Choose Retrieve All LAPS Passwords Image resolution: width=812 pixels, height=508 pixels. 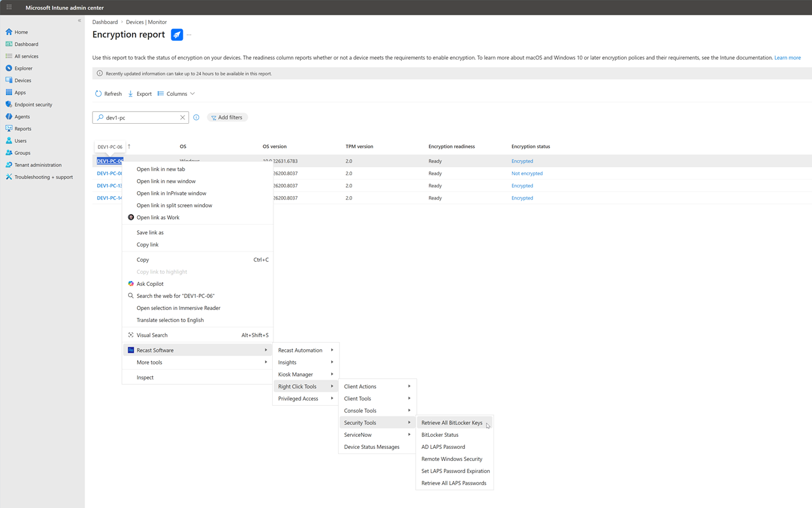click(x=455, y=483)
